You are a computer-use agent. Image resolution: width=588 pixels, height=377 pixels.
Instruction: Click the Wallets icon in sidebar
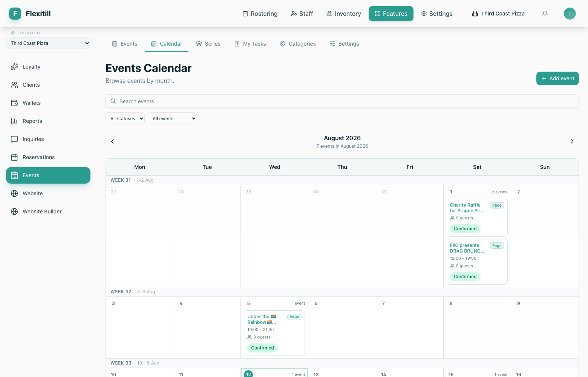click(x=14, y=103)
